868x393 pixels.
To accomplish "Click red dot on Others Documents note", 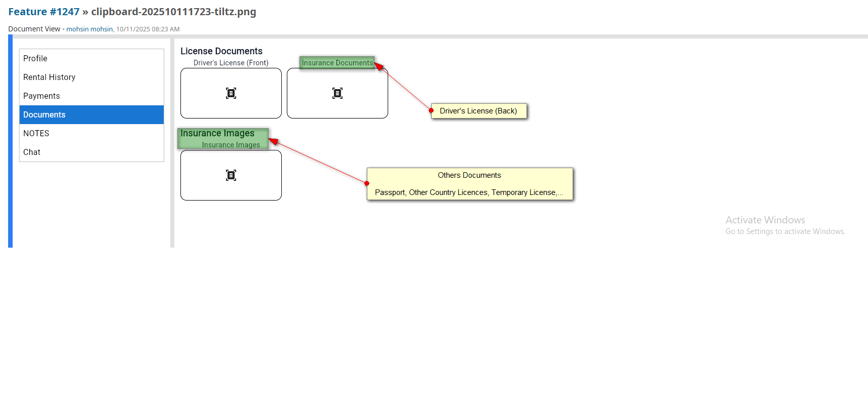I will coord(367,183).
